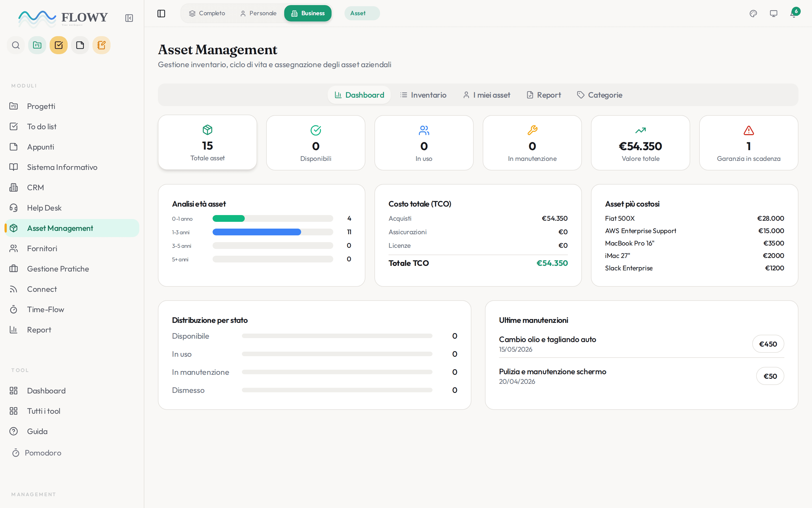
Task: Open Help Desk module
Action: [72, 208]
